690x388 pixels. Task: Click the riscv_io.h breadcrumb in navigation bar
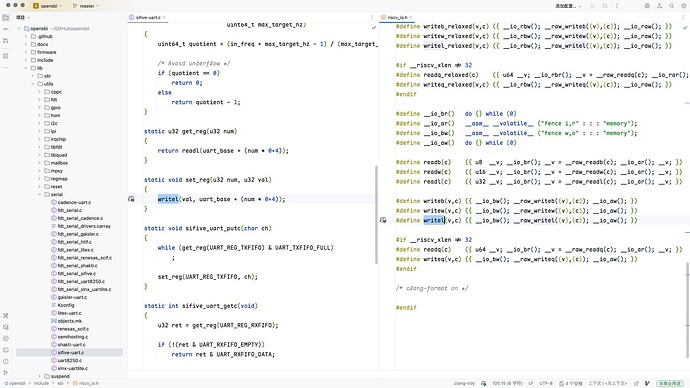click(x=86, y=384)
